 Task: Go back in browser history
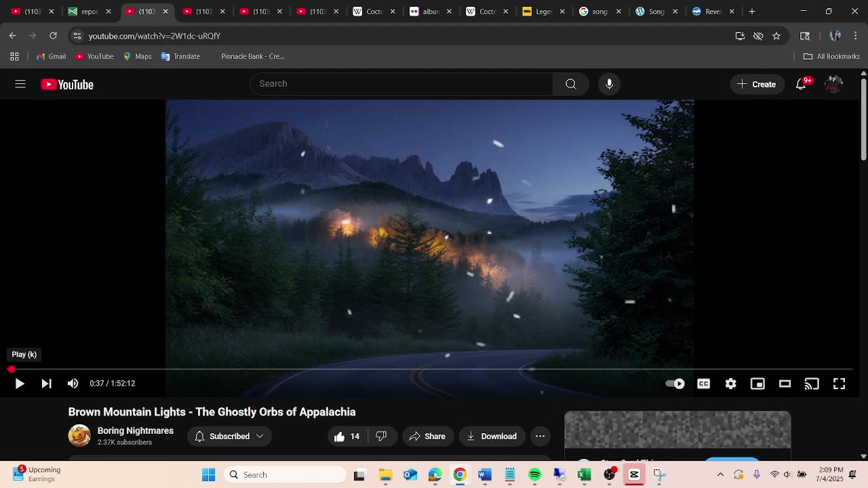[x=13, y=36]
